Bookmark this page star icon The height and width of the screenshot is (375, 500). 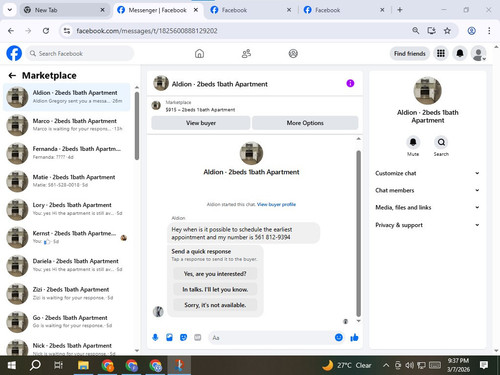pos(447,31)
